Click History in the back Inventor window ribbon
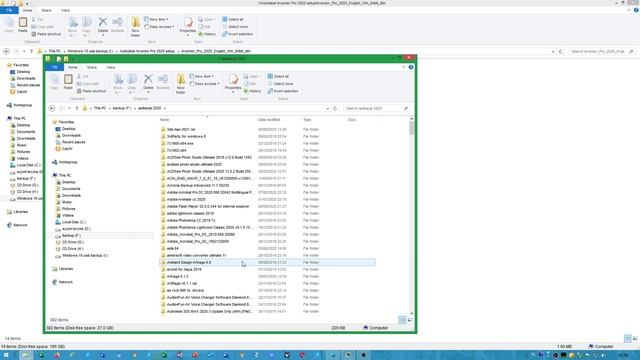 (x=207, y=34)
